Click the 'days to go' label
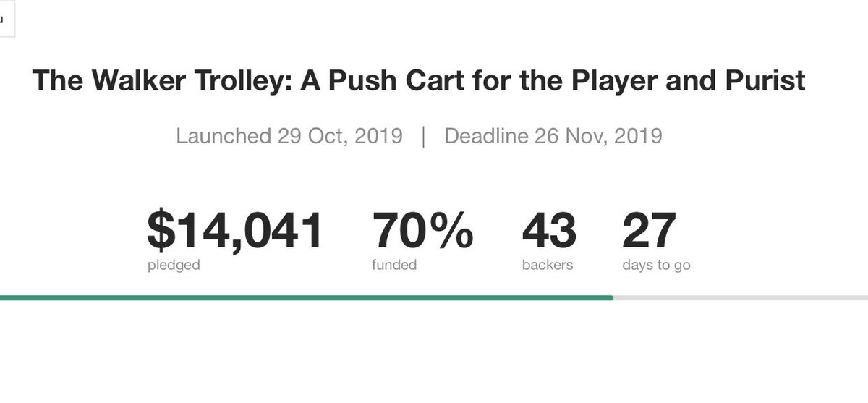 click(656, 266)
